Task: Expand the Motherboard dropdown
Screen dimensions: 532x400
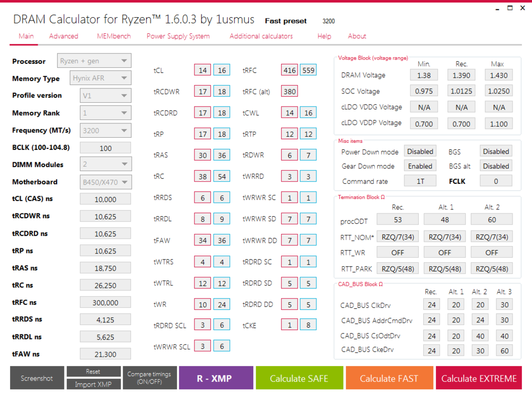Action: (106, 182)
